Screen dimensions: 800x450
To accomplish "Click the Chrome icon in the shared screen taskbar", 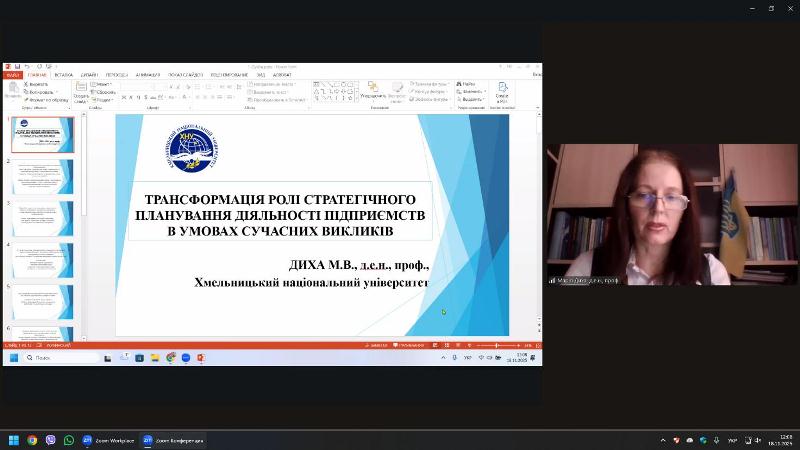I will point(171,358).
